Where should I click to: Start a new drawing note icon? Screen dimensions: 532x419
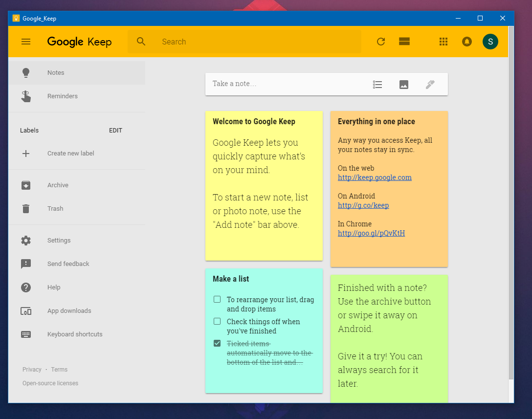(430, 85)
